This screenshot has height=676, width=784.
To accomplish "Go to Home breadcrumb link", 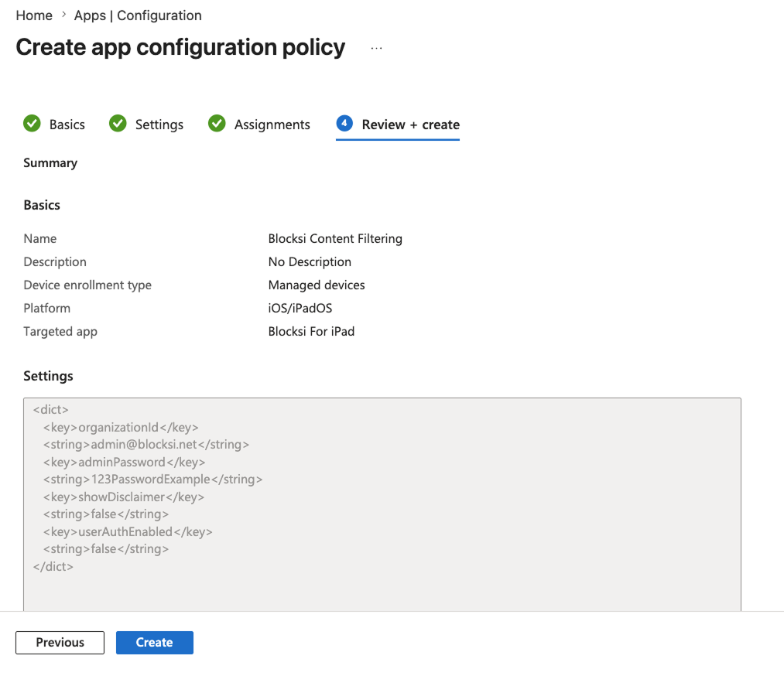I will (34, 15).
